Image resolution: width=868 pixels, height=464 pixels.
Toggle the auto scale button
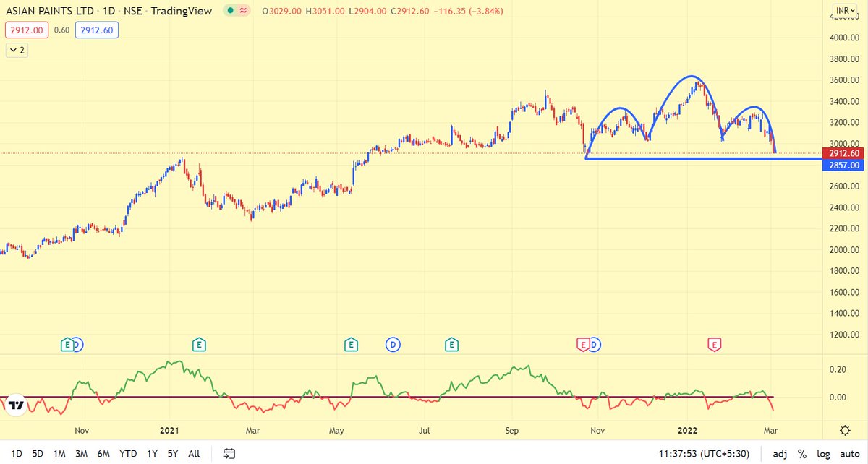click(849, 453)
